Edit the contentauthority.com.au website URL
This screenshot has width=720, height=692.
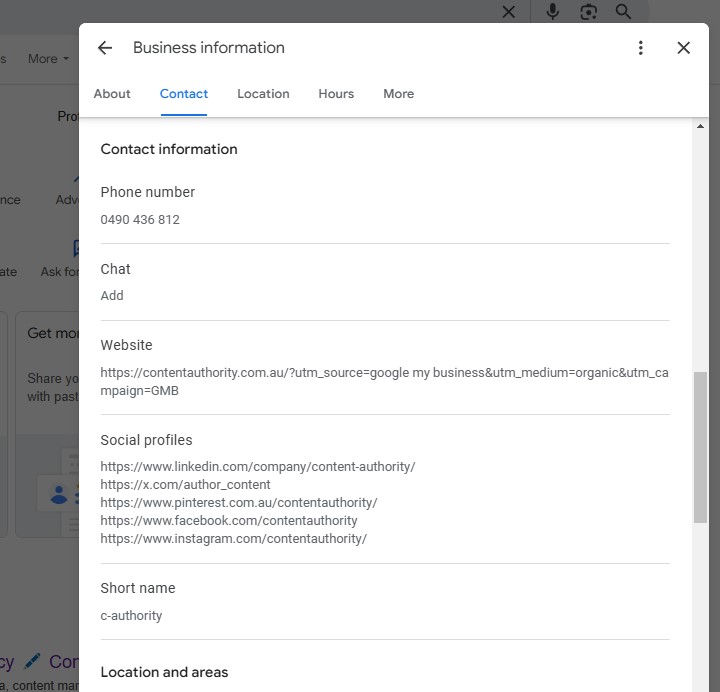click(x=385, y=382)
